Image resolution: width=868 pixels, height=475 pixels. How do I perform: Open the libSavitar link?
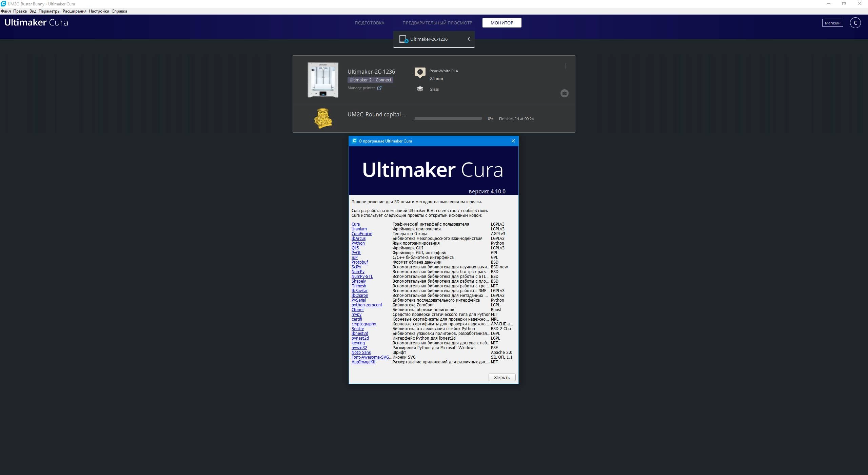pos(359,291)
